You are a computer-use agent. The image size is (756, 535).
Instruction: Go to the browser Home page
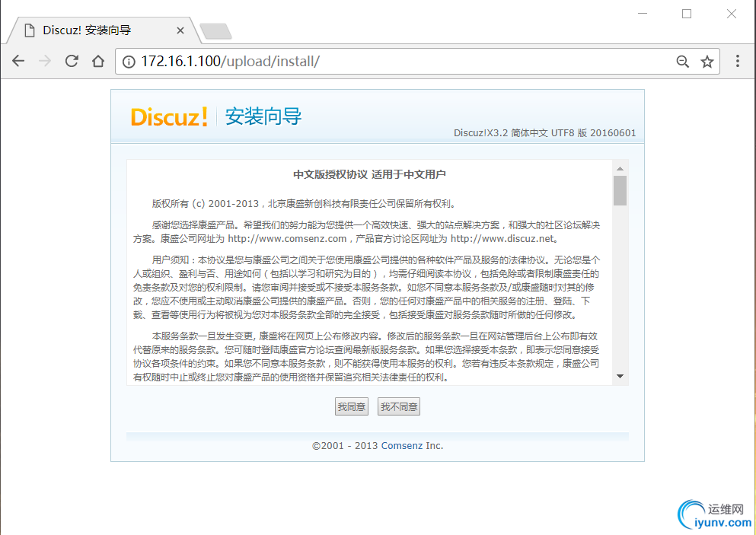point(98,61)
